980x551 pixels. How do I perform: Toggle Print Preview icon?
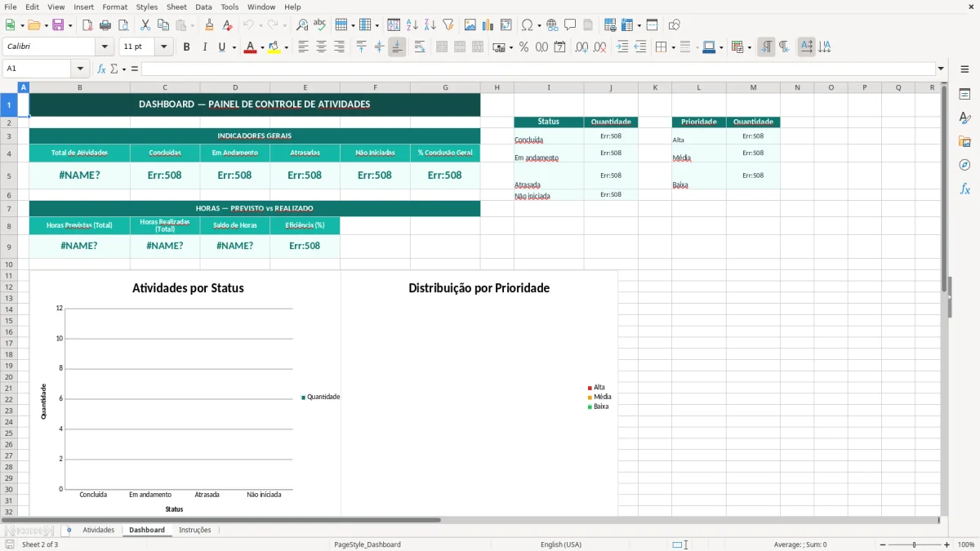123,25
